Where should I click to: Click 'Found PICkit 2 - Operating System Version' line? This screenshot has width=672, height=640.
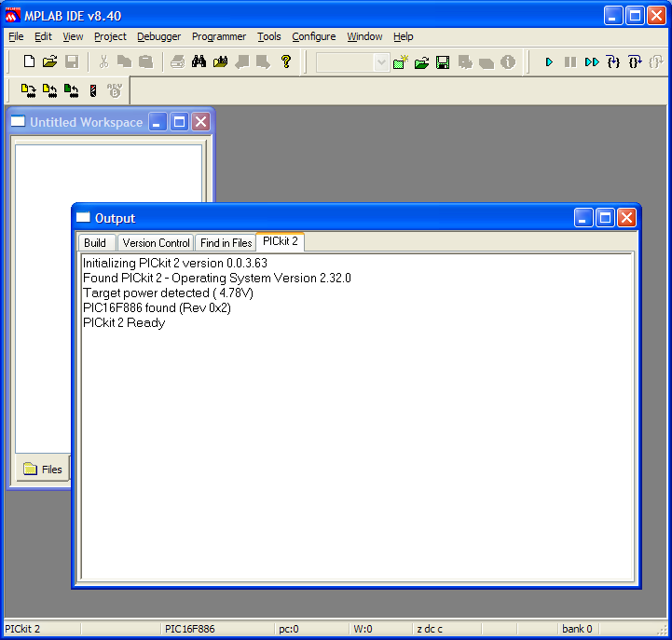(x=217, y=278)
